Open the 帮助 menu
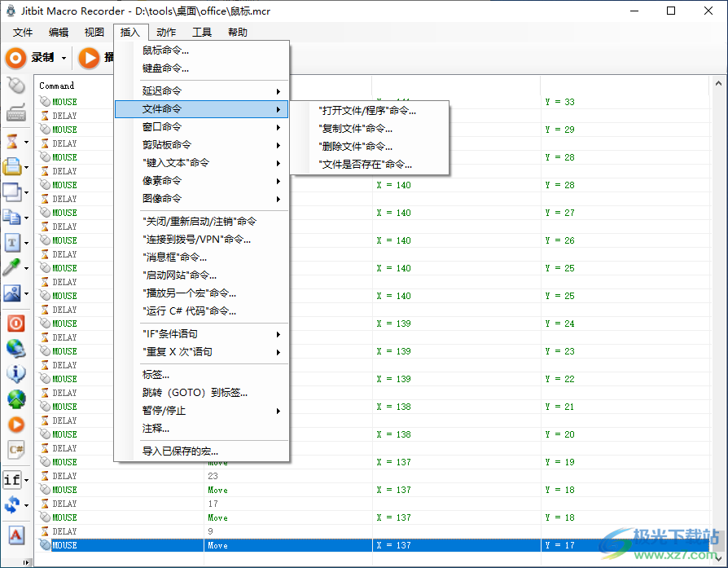The width and height of the screenshot is (728, 568). [x=237, y=32]
